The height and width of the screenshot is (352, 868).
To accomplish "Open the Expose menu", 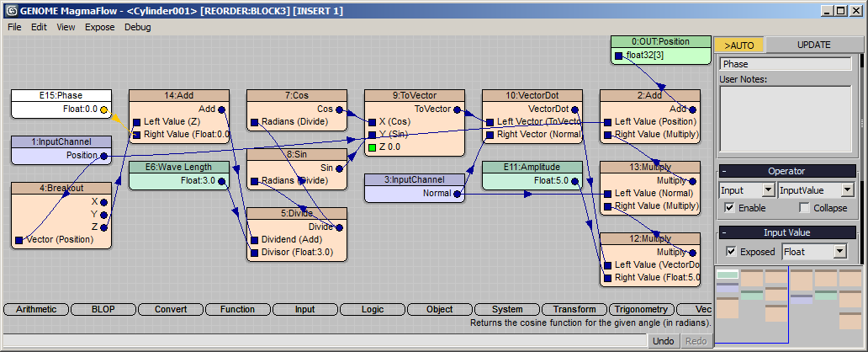I will [x=99, y=27].
